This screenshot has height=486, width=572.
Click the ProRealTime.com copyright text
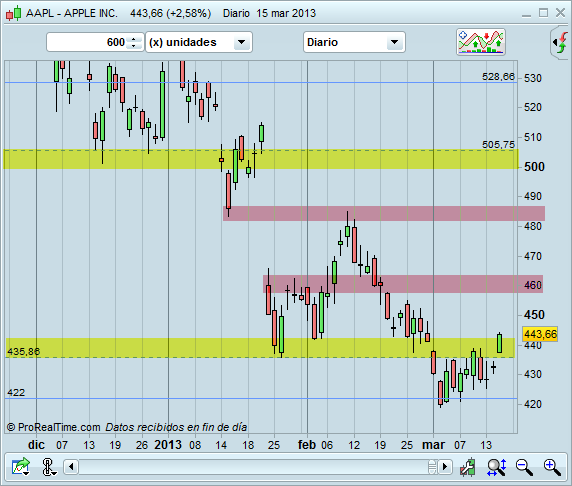pyautogui.click(x=54, y=427)
